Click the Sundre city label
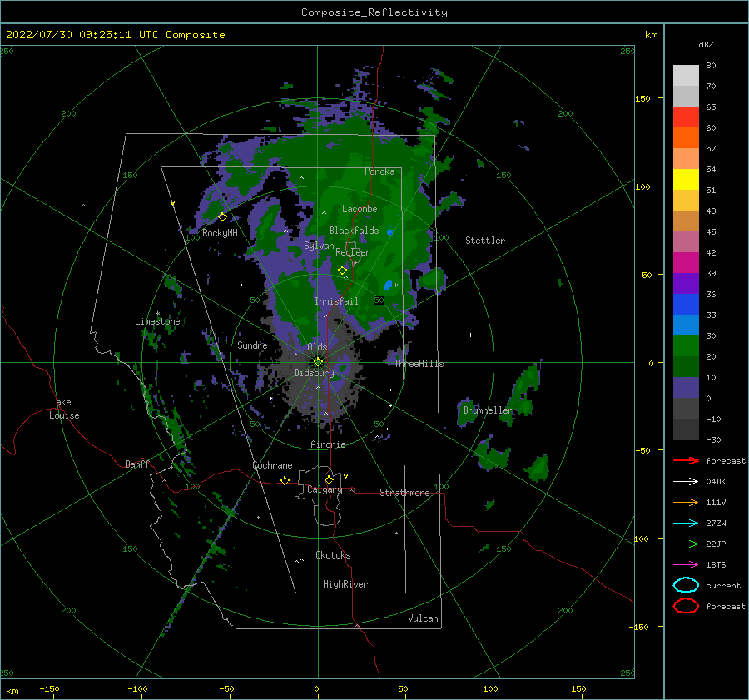Image resolution: width=749 pixels, height=700 pixels. [252, 345]
